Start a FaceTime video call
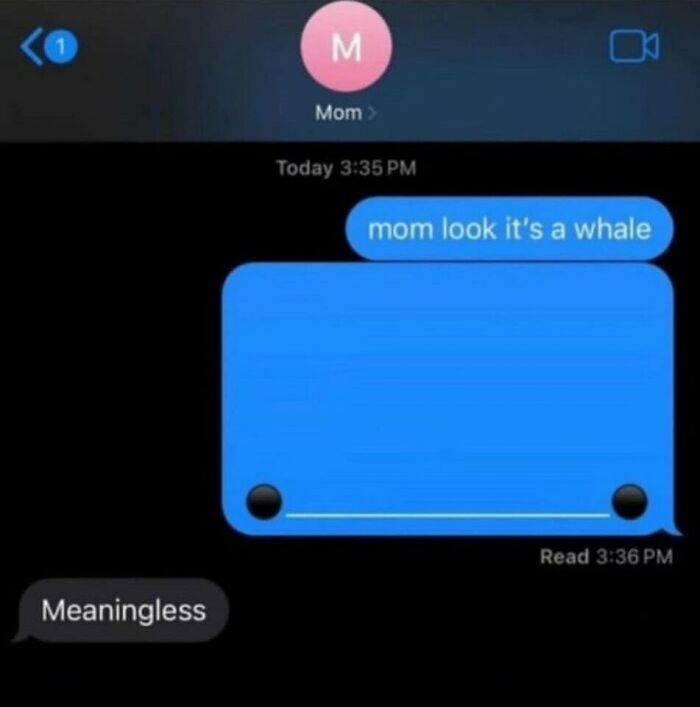The width and height of the screenshot is (700, 707). pyautogui.click(x=634, y=46)
